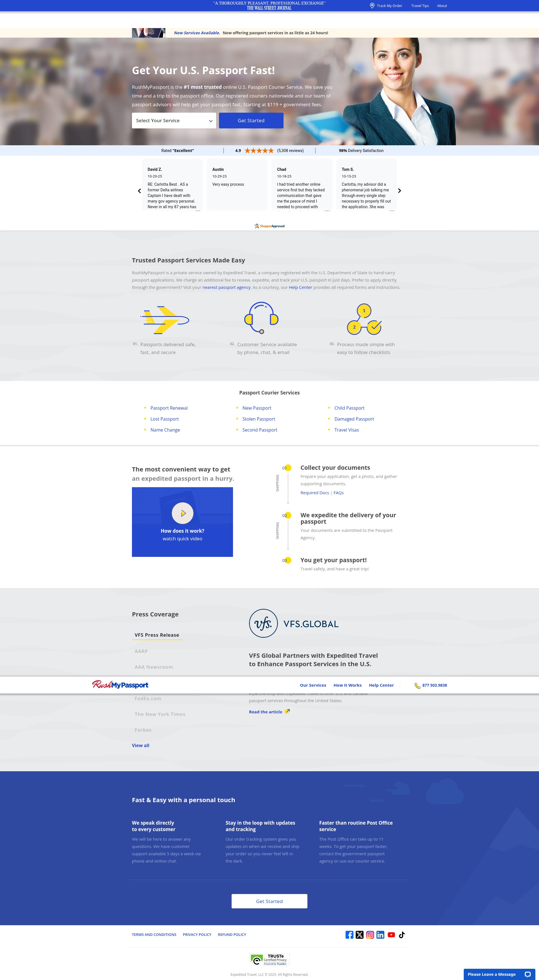
Task: Open Help Center in sticky nav
Action: (381, 685)
